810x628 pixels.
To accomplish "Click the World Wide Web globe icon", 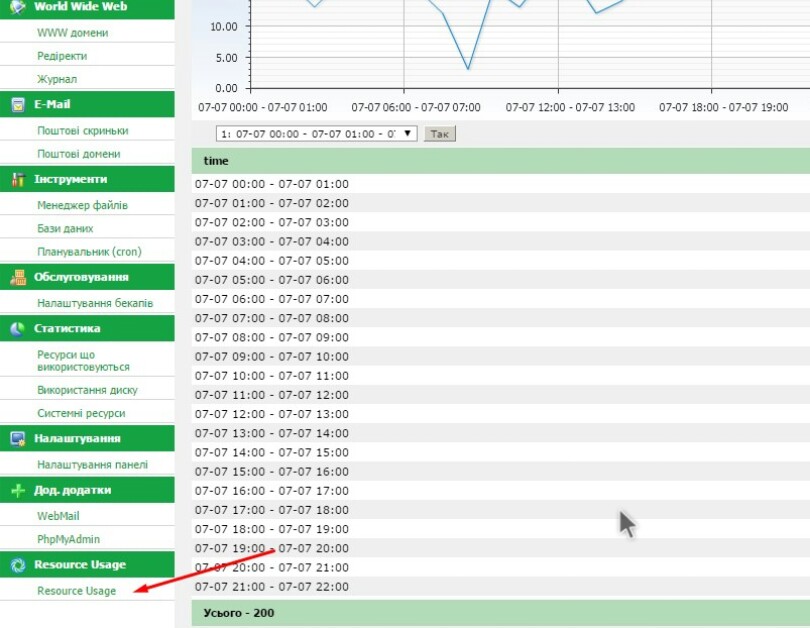I will click(18, 7).
